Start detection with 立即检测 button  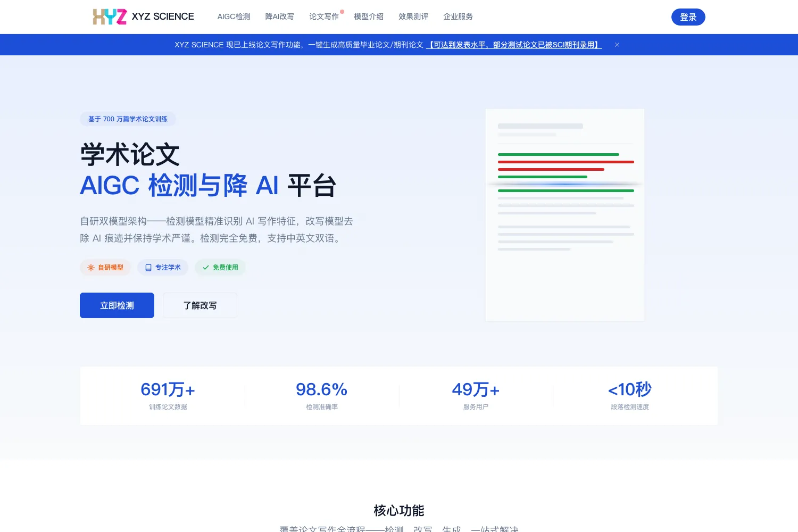click(117, 305)
